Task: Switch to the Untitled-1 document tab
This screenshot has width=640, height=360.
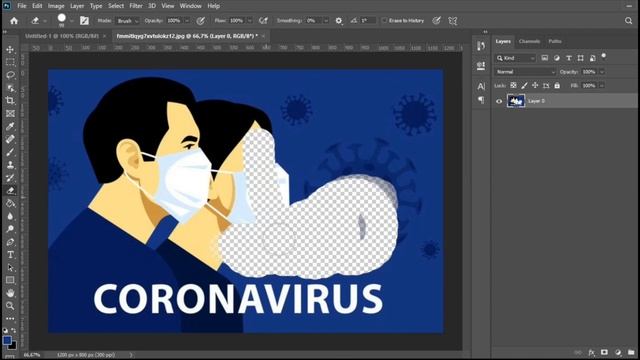Action: tap(62, 36)
